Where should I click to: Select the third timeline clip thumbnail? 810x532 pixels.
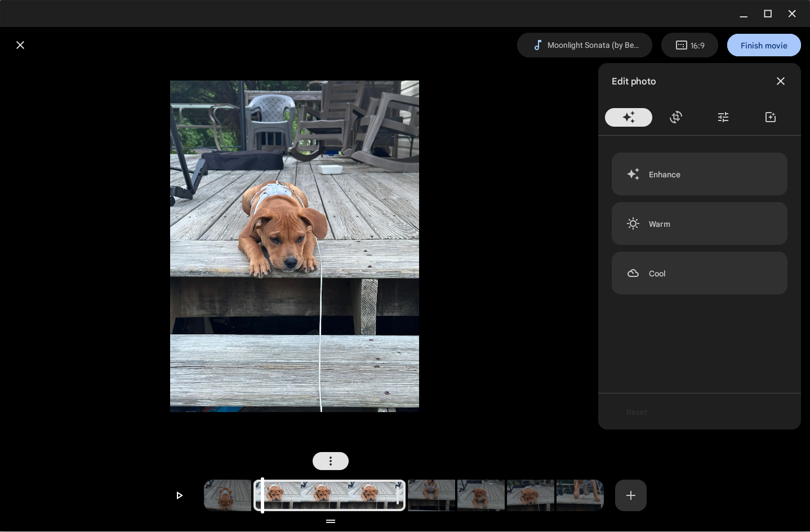point(431,495)
